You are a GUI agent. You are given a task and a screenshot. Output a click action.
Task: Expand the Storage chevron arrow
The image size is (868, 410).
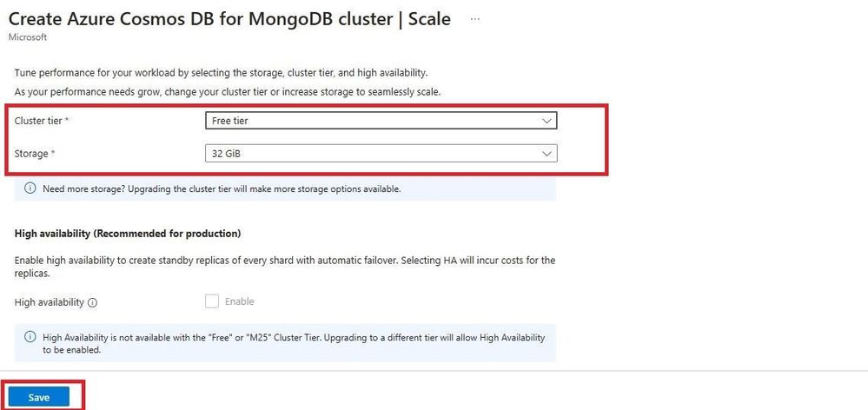coord(547,153)
